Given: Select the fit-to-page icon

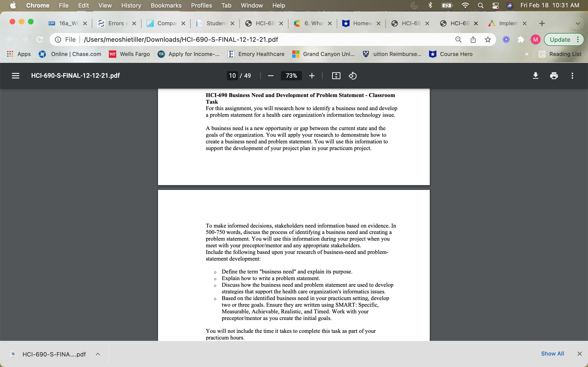Looking at the screenshot, I should [x=336, y=76].
